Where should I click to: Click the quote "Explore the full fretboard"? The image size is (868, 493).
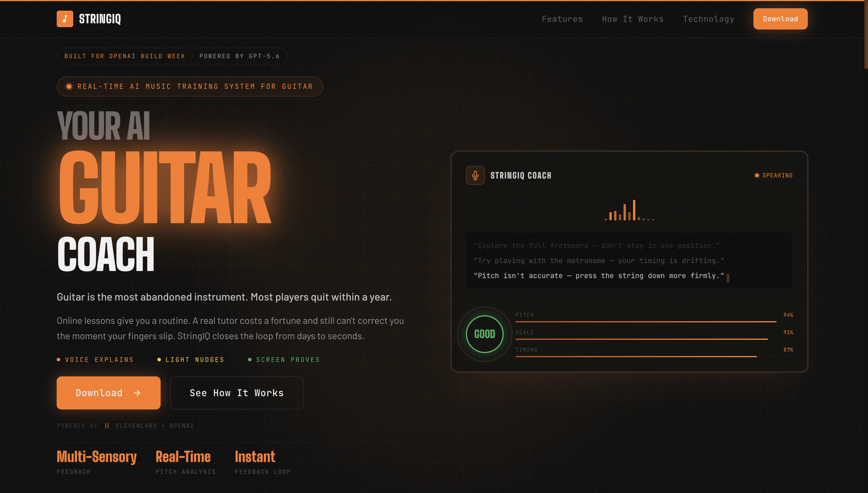597,246
